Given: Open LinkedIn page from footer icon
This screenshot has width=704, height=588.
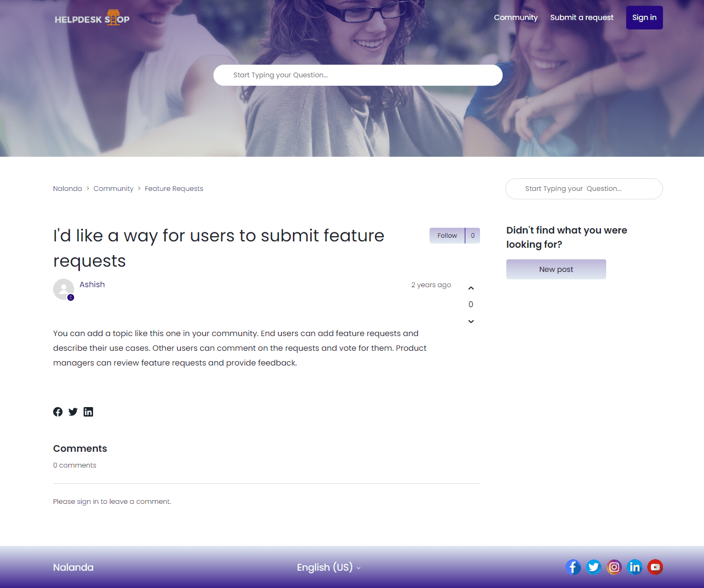Looking at the screenshot, I should 635,567.
